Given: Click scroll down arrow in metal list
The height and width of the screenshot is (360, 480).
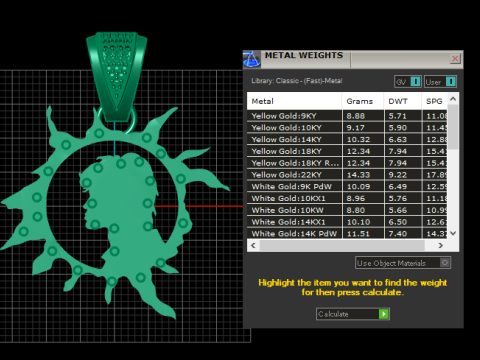Looking at the screenshot, I should tap(453, 233).
